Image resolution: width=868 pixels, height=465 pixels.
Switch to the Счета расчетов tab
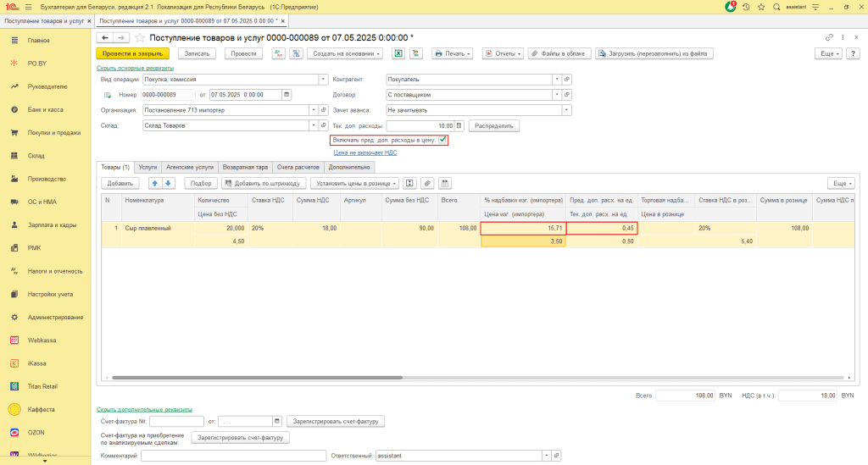[x=298, y=167]
